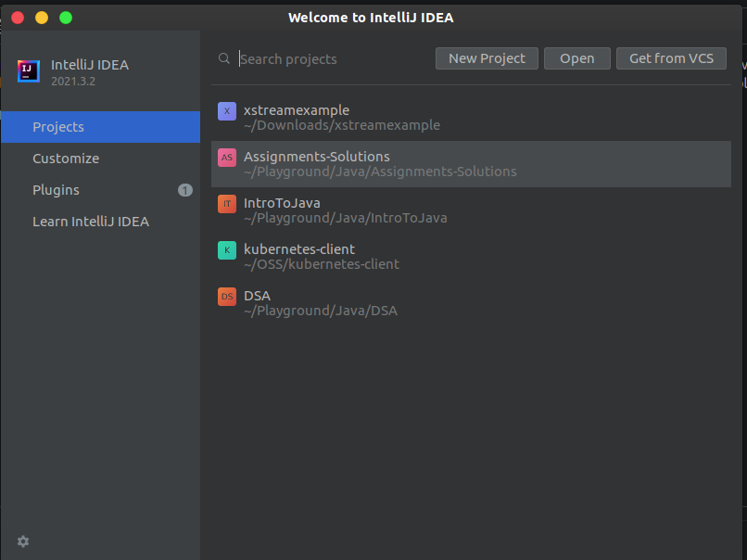The height and width of the screenshot is (560, 747).
Task: Click the Open button
Action: [576, 58]
